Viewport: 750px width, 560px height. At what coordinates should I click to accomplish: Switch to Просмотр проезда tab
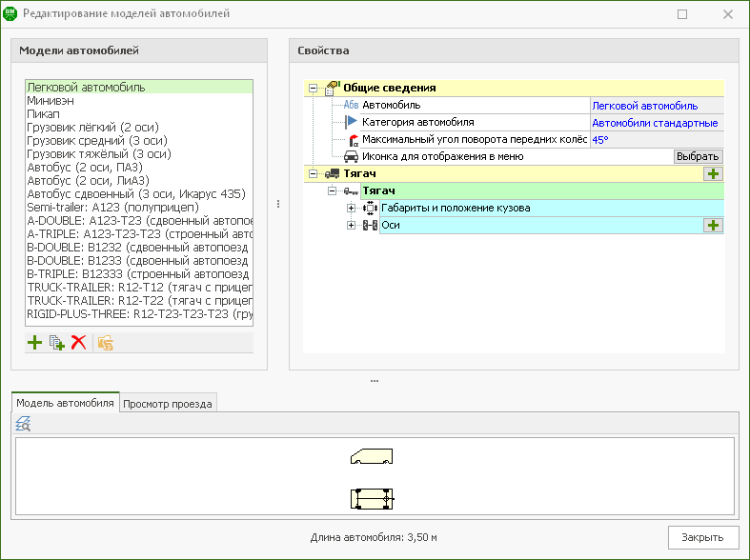click(168, 404)
